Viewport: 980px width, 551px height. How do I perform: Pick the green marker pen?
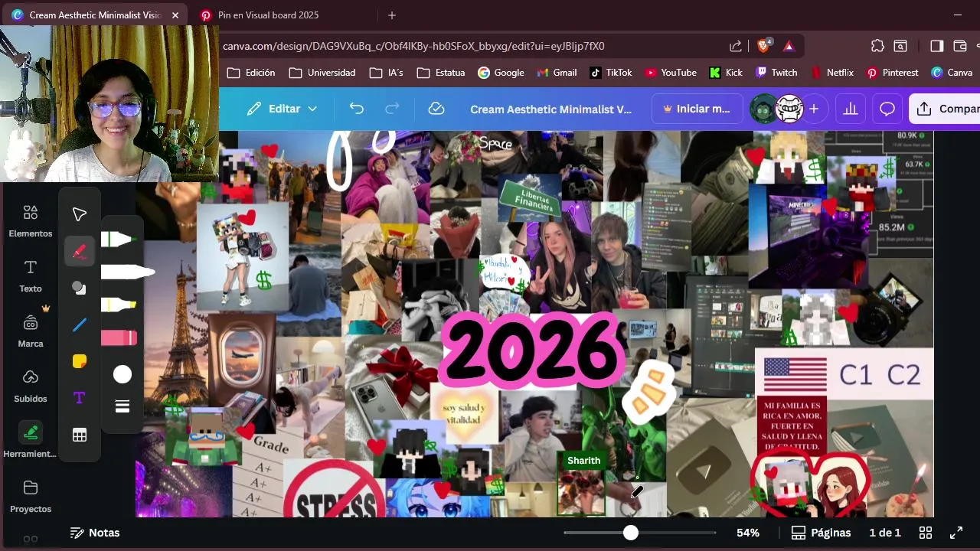(119, 240)
